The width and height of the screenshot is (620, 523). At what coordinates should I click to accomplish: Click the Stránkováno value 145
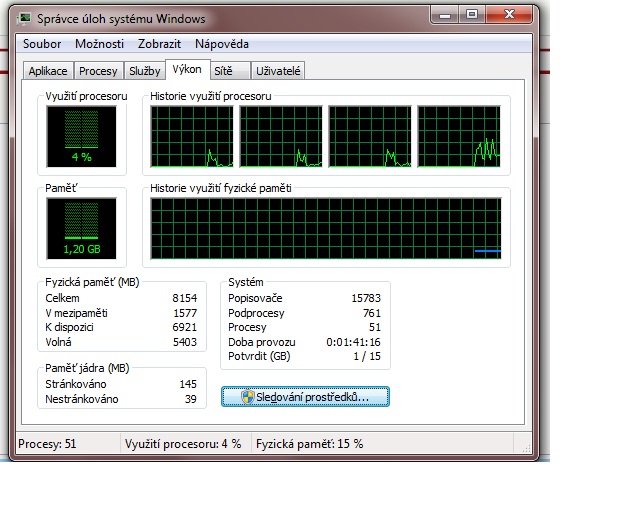188,384
